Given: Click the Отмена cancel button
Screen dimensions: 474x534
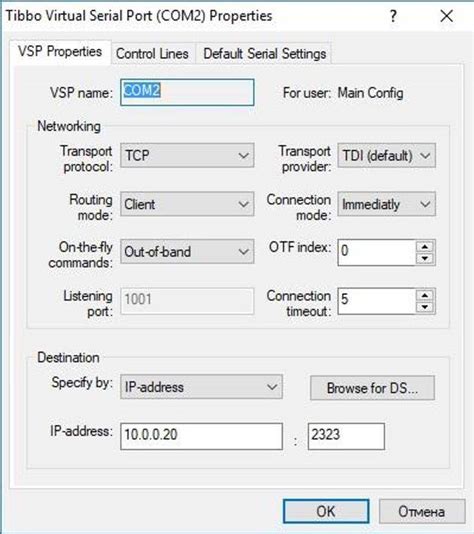Looking at the screenshot, I should [422, 511].
